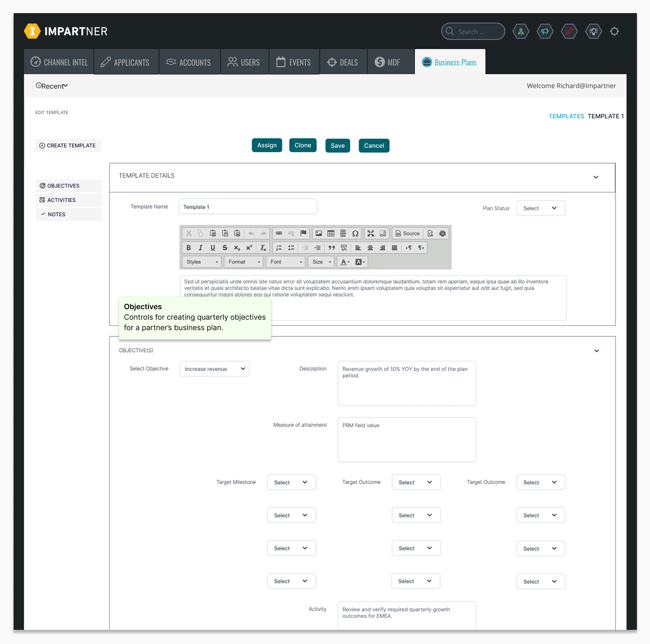Insert a table using the editor toolbar

coord(331,233)
